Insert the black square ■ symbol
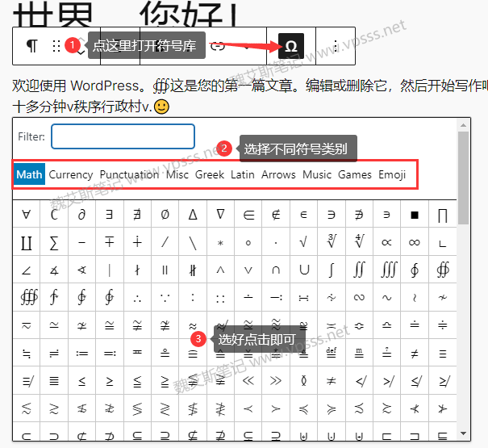 pyautogui.click(x=414, y=215)
